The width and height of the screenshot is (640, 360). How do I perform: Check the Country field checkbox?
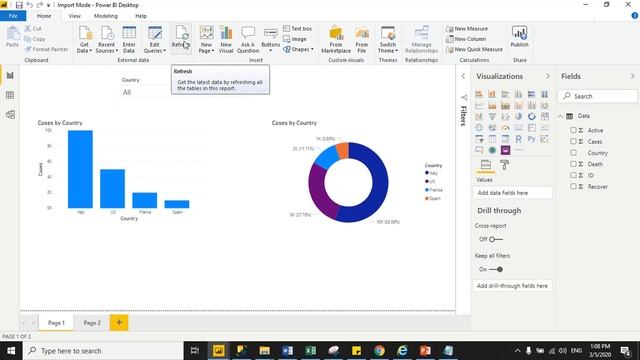[573, 153]
